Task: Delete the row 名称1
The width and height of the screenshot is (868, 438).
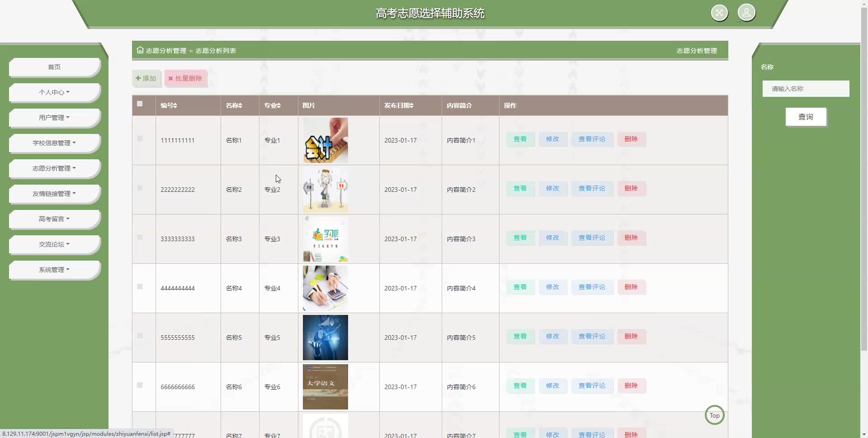Action: [x=631, y=139]
